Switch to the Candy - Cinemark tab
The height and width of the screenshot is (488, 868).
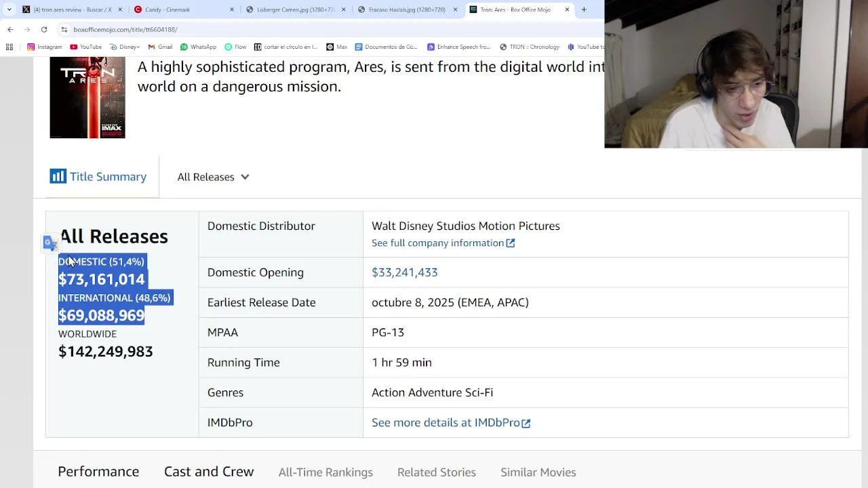pyautogui.click(x=183, y=9)
